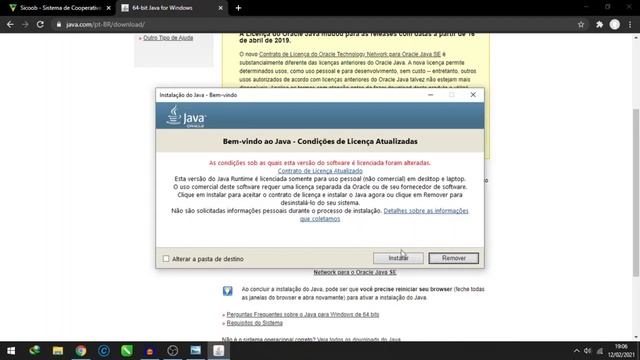The width and height of the screenshot is (640, 360).
Task: Open the Chrome three-dot menu
Action: (630, 24)
